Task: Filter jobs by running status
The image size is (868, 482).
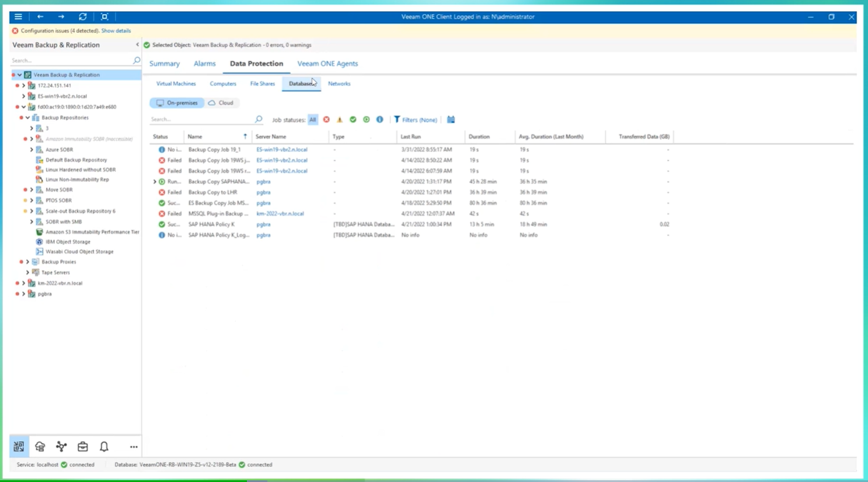Action: [x=367, y=119]
